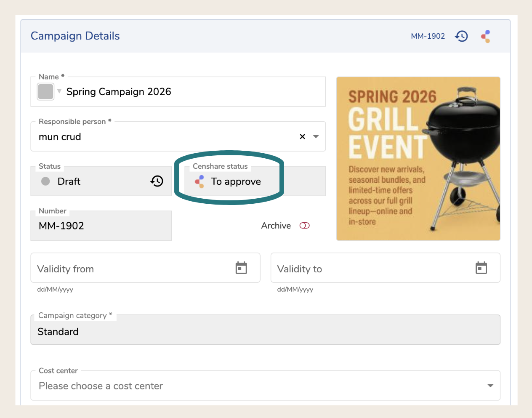Screen dimensions: 532x418
Task: Open the Validity to calendar picker
Action: [481, 268]
